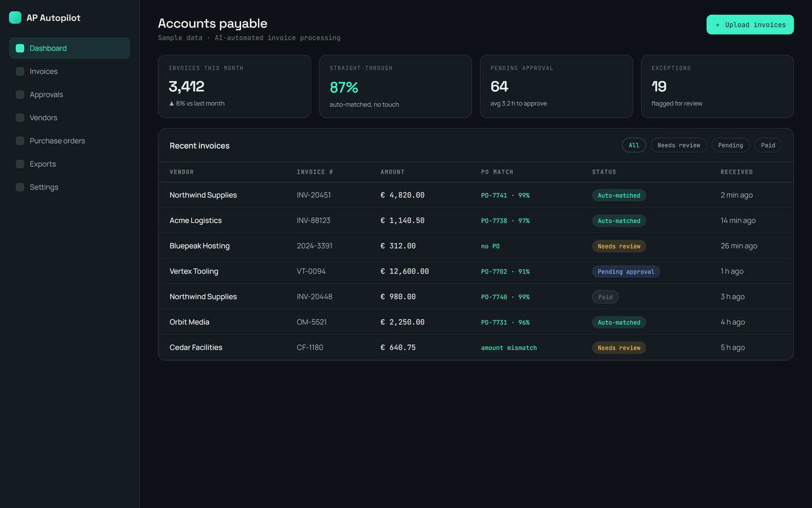The width and height of the screenshot is (812, 508).
Task: Open the Pending approval 64 card
Action: (x=556, y=86)
